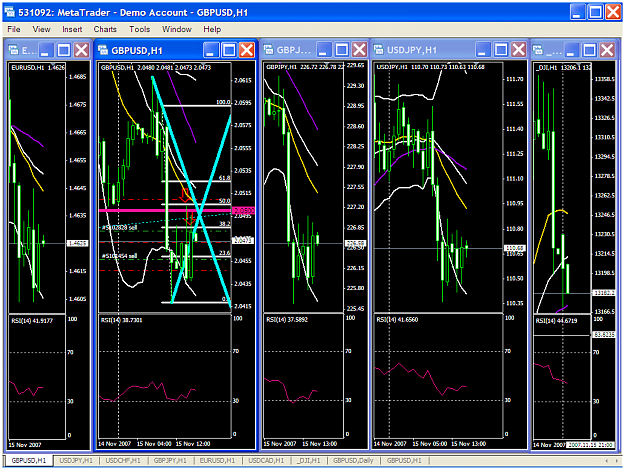This screenshot has width=625, height=470.
Task: Open the Window menu
Action: 177,29
